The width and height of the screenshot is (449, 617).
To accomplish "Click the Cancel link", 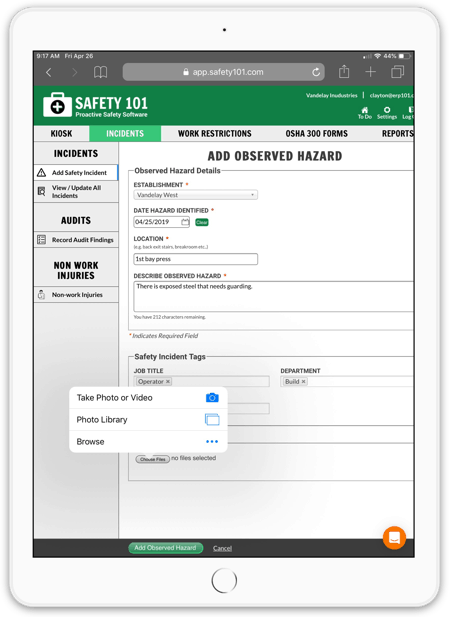I will point(222,548).
